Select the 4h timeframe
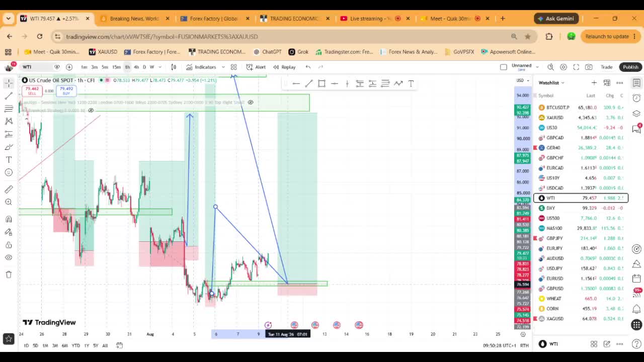 coord(136,67)
